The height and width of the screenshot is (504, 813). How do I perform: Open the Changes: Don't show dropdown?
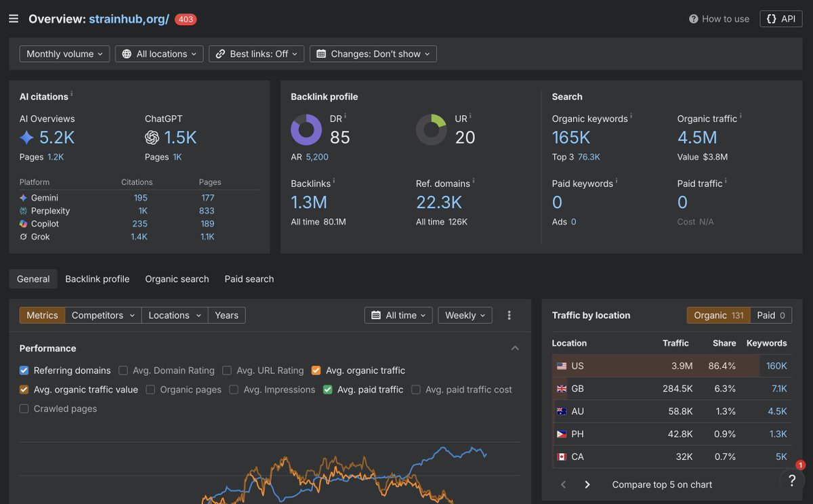point(373,54)
